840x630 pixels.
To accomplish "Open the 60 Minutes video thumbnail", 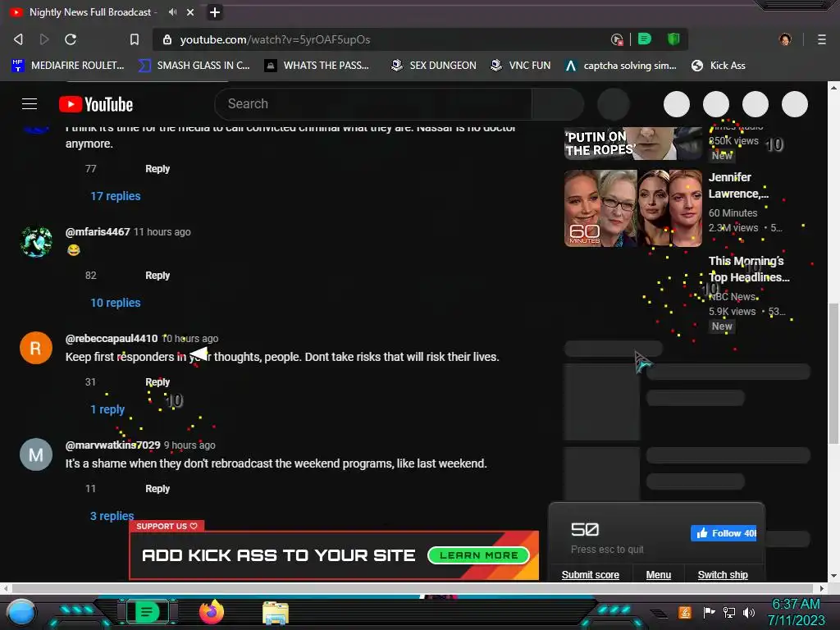I will pos(632,208).
